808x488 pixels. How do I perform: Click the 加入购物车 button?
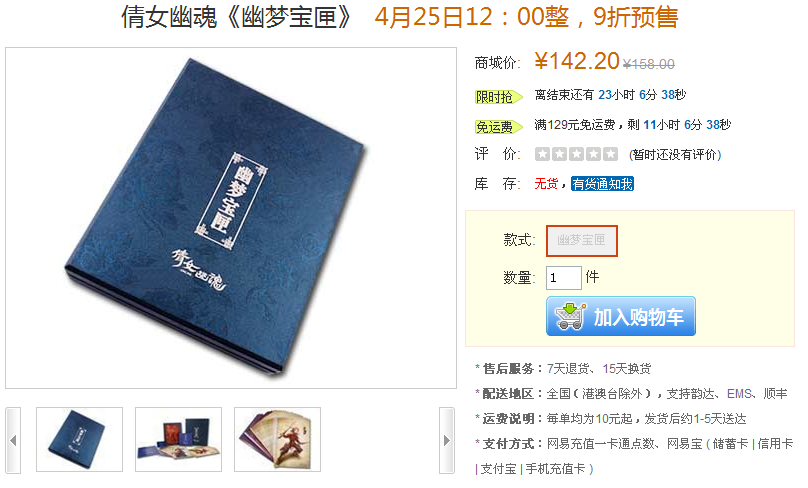point(621,316)
